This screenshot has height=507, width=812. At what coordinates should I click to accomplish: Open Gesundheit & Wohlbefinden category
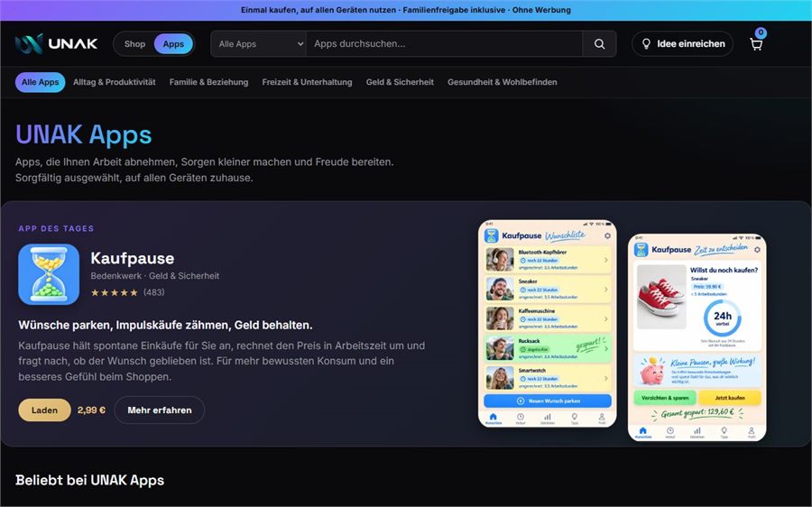(x=503, y=82)
